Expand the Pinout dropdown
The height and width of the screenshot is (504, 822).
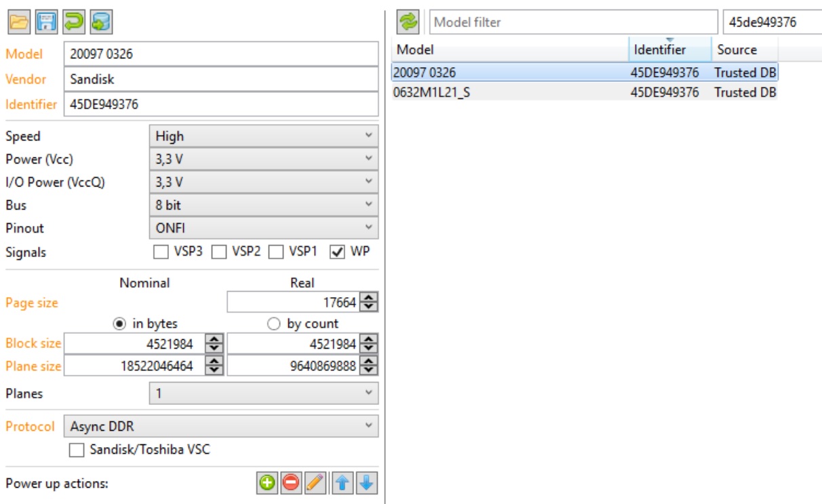coord(263,228)
